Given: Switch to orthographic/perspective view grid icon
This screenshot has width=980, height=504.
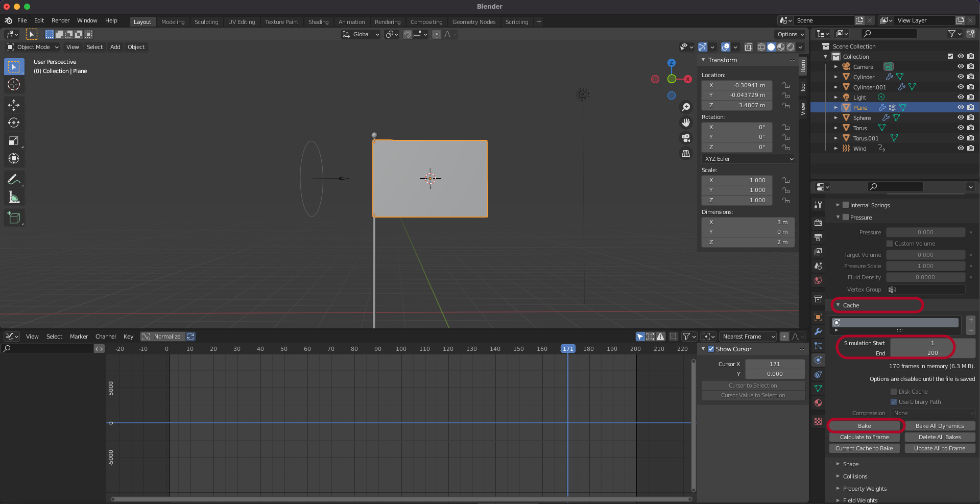Looking at the screenshot, I should [x=686, y=153].
